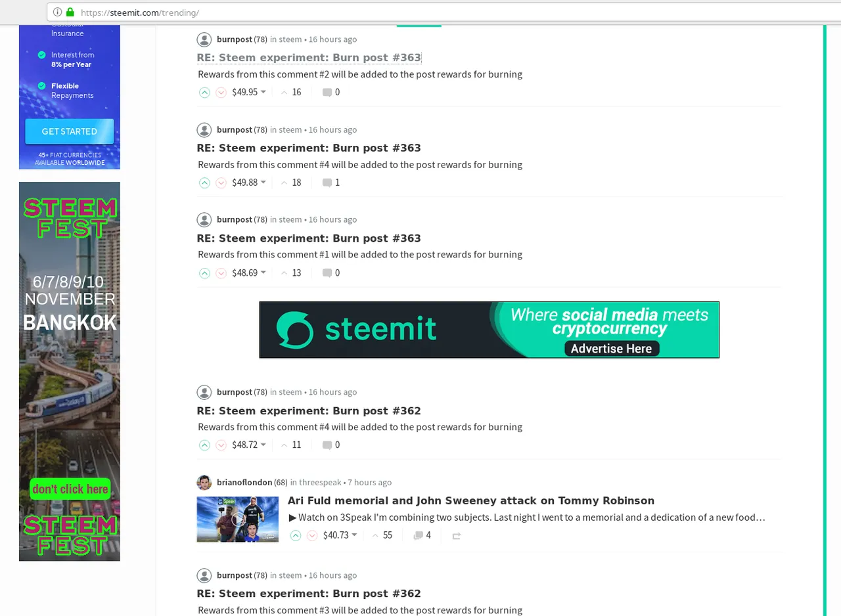The width and height of the screenshot is (841, 616).
Task: Downvote the $49.88 burn post comment
Action: [x=221, y=183]
